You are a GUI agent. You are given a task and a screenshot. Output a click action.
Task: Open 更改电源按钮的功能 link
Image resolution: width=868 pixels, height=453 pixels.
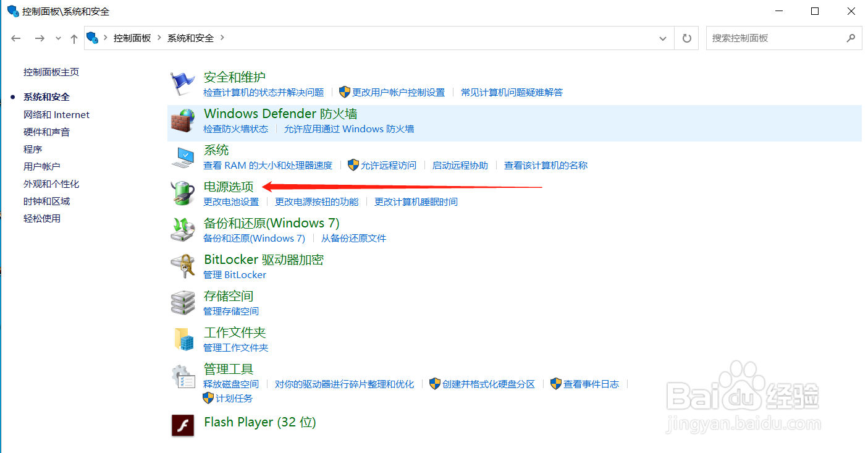317,202
